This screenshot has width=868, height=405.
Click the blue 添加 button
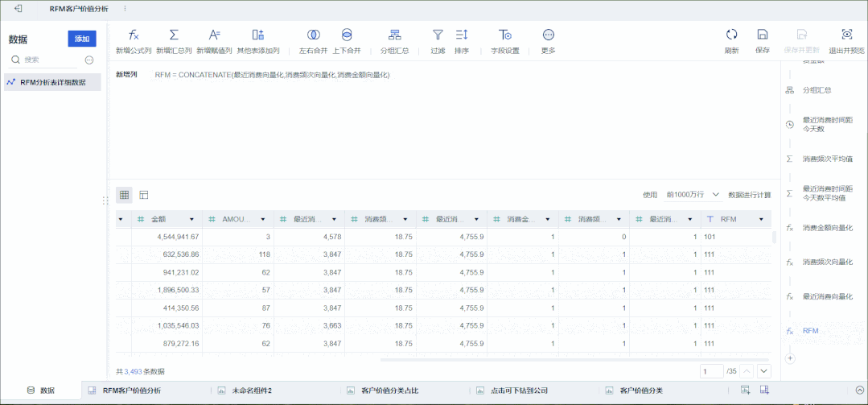(x=82, y=39)
